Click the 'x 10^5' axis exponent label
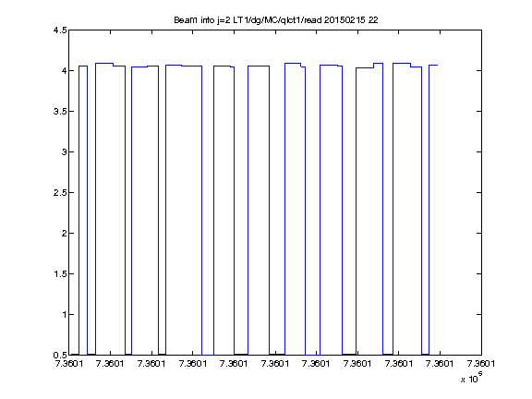 [472, 378]
